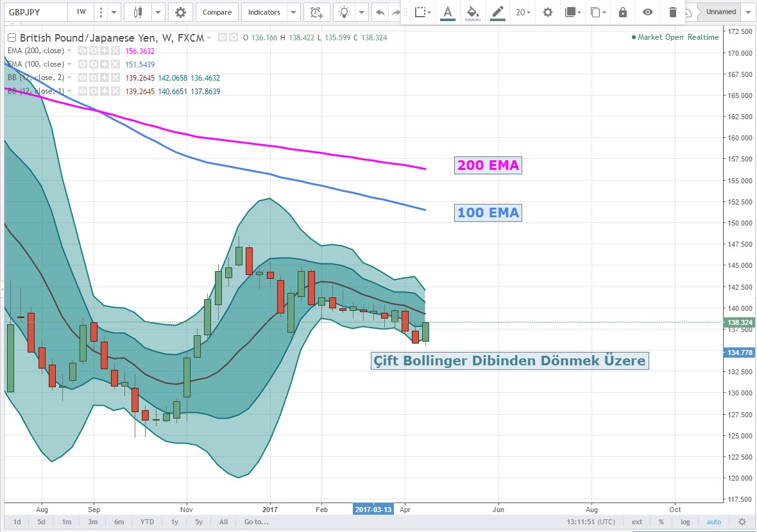Toggle the auto scale option
This screenshot has width=757, height=532.
[714, 522]
